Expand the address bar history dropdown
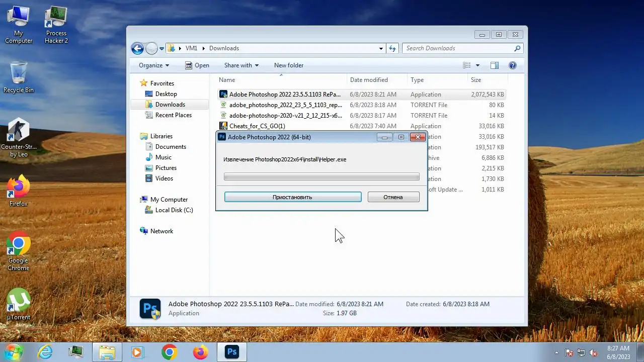The width and height of the screenshot is (644, 362). [381, 48]
